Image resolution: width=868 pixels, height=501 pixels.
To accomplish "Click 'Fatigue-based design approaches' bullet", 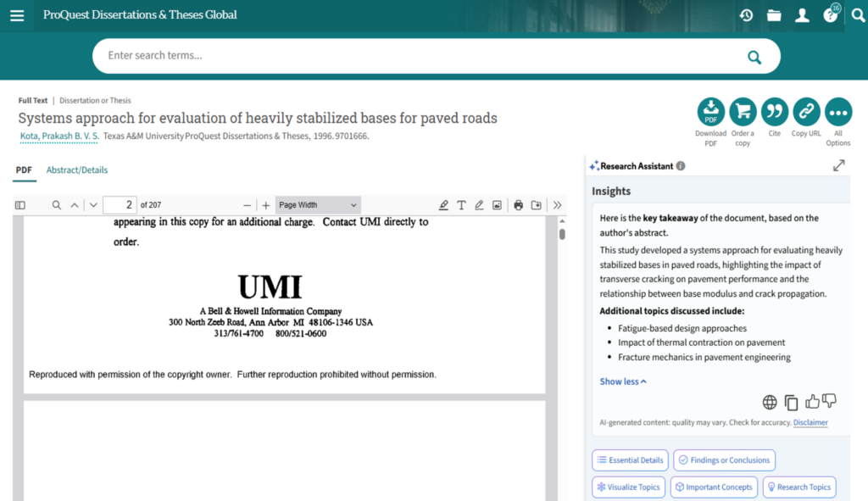I will point(682,328).
